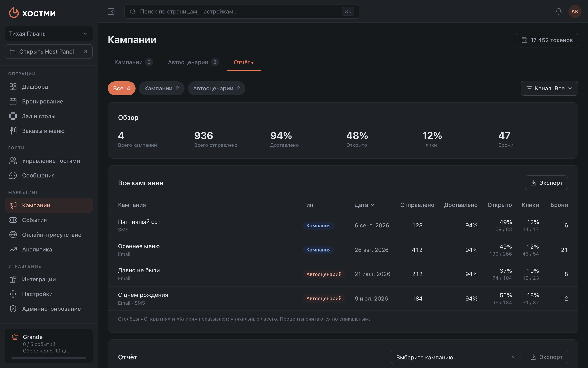The height and width of the screenshot is (368, 588).
Task: Click the Настройки gear icon
Action: tap(13, 294)
